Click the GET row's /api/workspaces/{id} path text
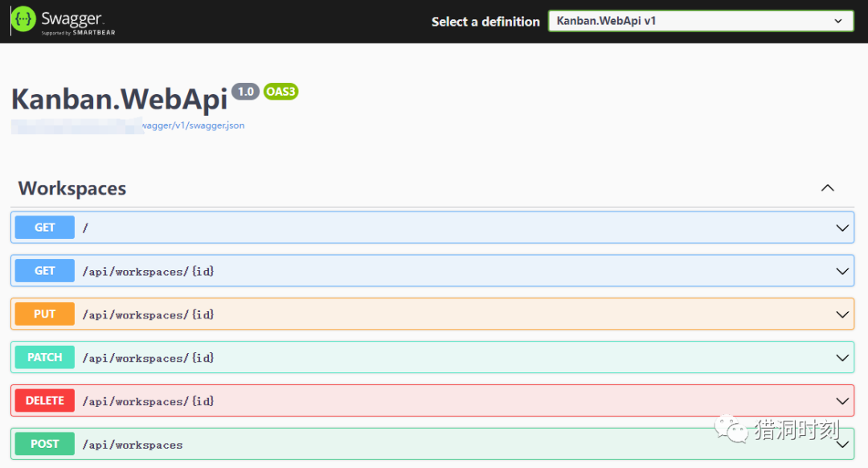The image size is (868, 468). (149, 271)
